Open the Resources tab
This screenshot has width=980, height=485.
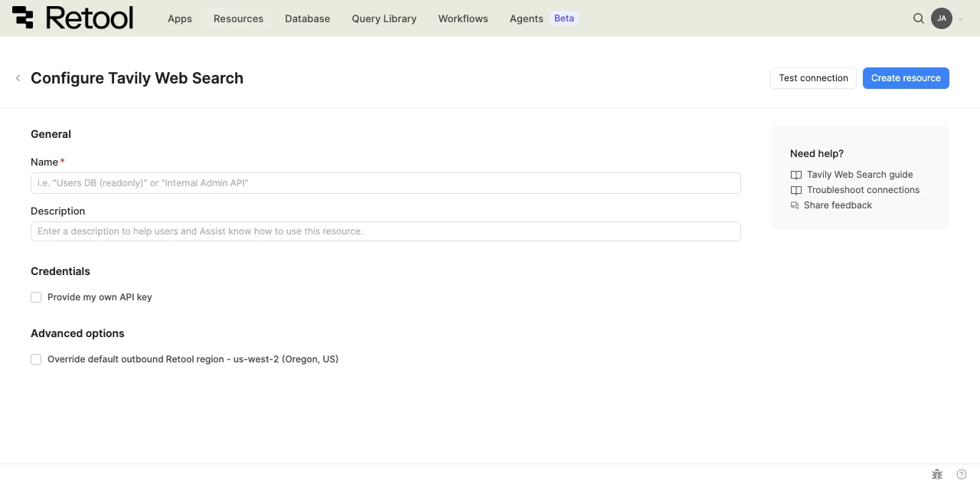[238, 18]
